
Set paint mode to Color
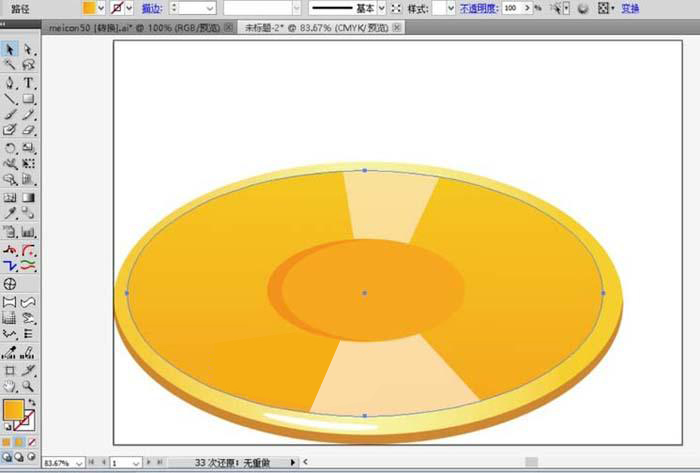tap(6, 442)
